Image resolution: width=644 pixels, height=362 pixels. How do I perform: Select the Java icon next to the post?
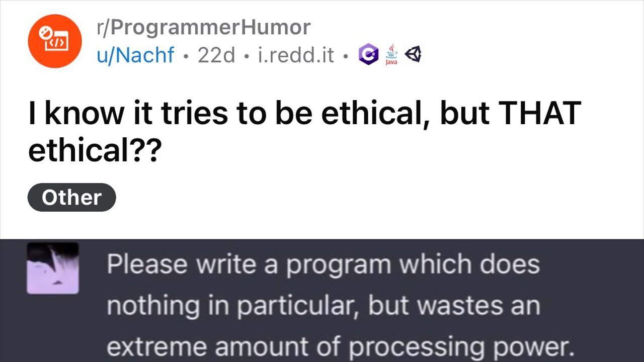pos(391,54)
